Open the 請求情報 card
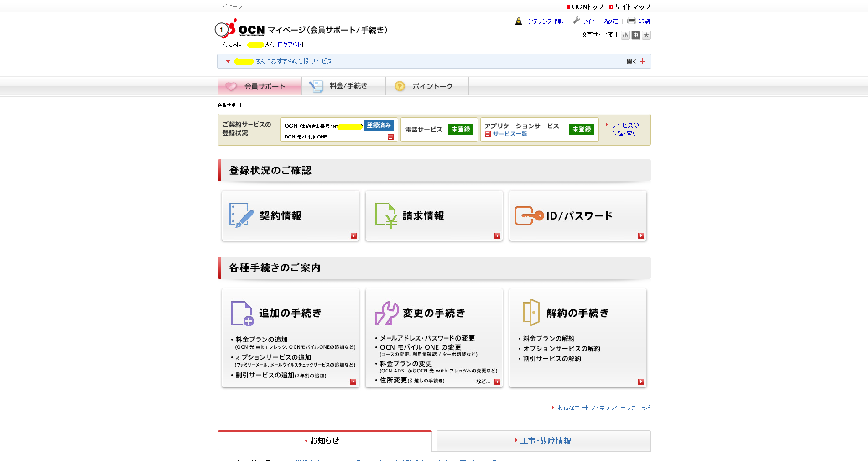 (434, 216)
